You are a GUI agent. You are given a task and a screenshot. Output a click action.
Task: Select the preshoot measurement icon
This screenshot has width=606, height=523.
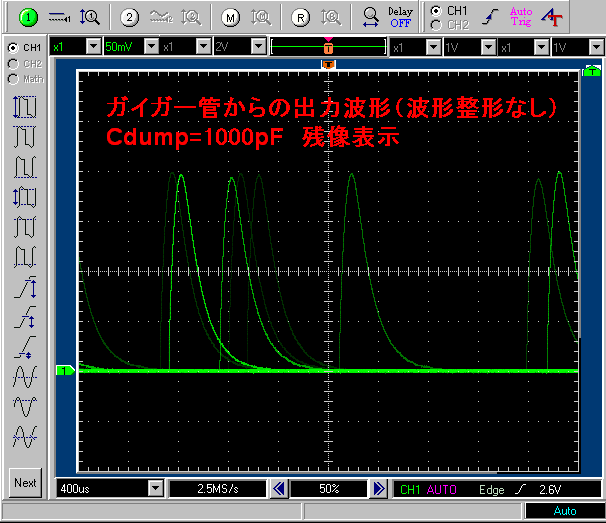(25, 347)
